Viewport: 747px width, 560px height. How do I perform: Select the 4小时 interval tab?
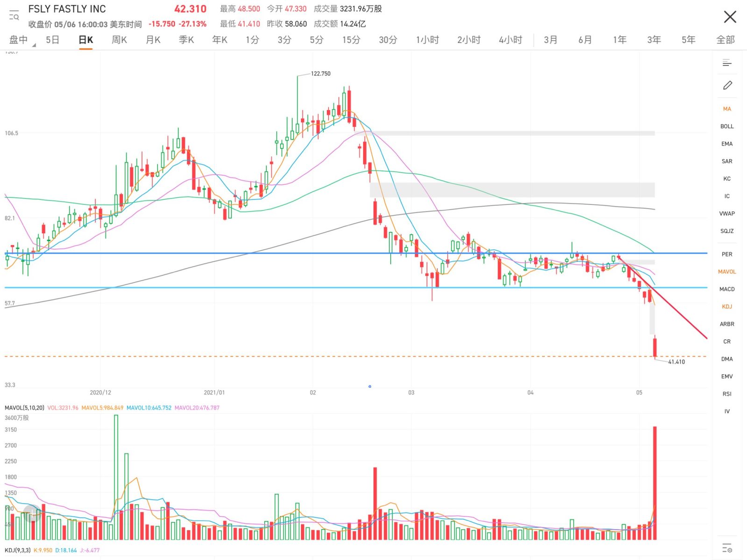tap(510, 40)
